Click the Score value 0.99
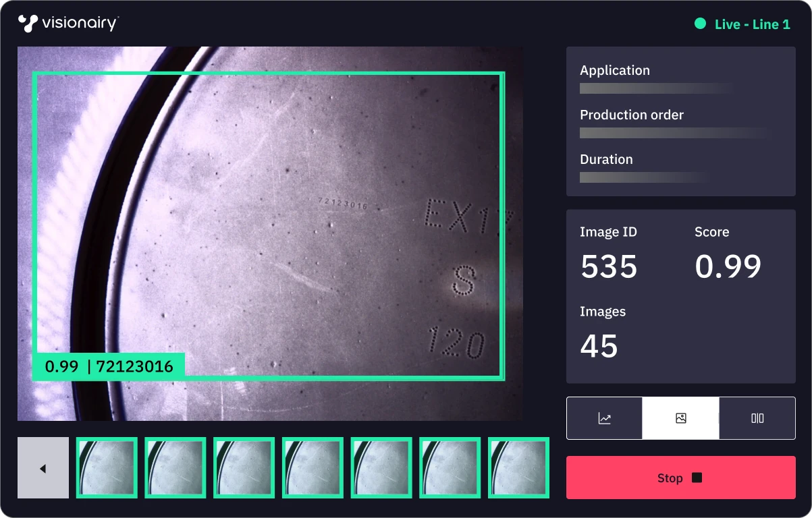Screen dimensions: 812x518 pyautogui.click(x=728, y=266)
